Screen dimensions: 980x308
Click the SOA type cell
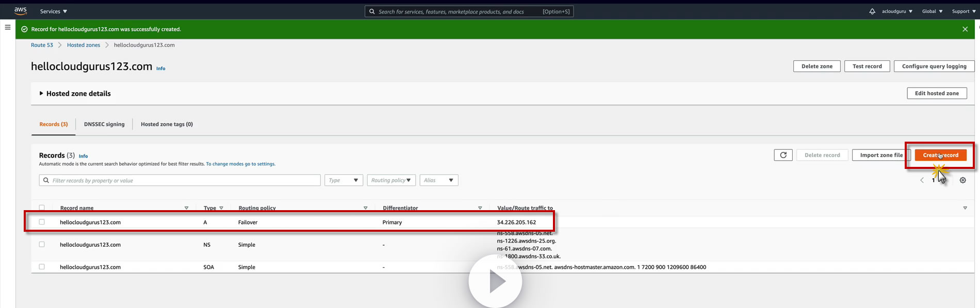click(x=208, y=267)
